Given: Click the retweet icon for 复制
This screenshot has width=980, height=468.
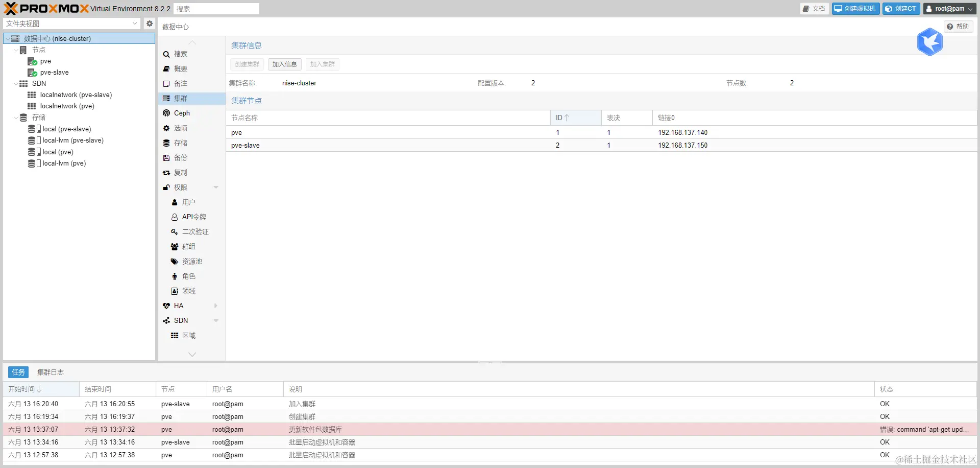Looking at the screenshot, I should 166,173.
